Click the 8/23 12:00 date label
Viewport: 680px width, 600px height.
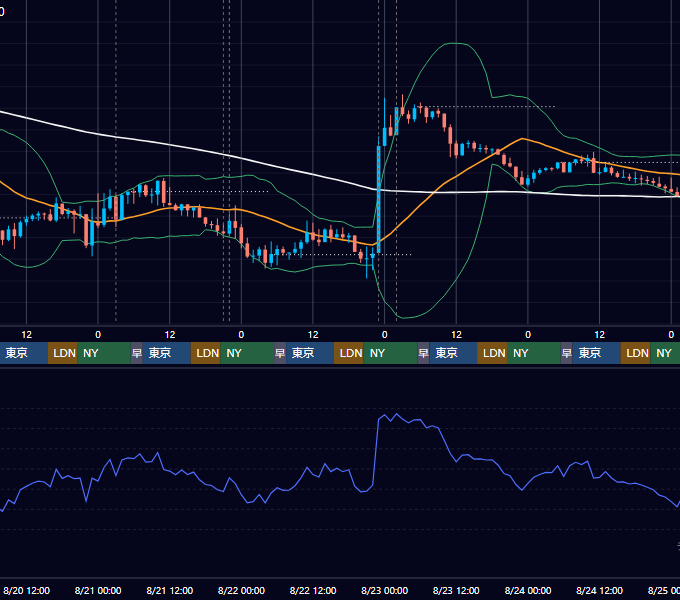click(x=456, y=590)
